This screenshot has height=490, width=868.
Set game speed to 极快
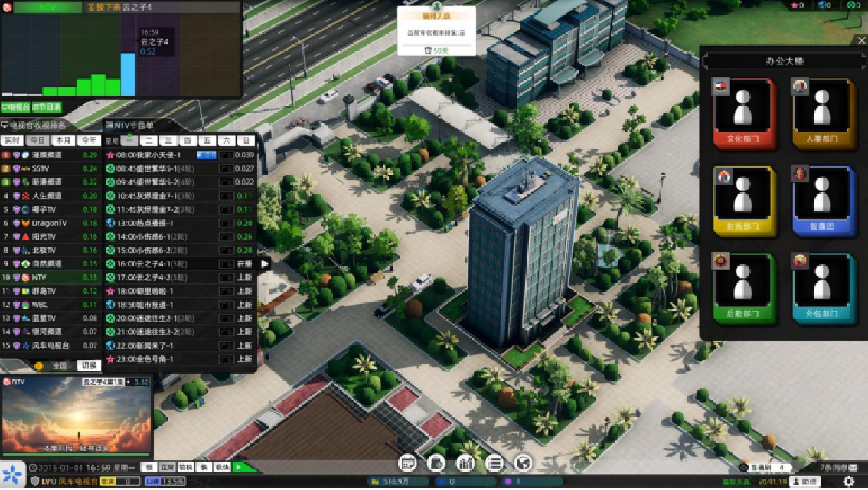(x=222, y=467)
